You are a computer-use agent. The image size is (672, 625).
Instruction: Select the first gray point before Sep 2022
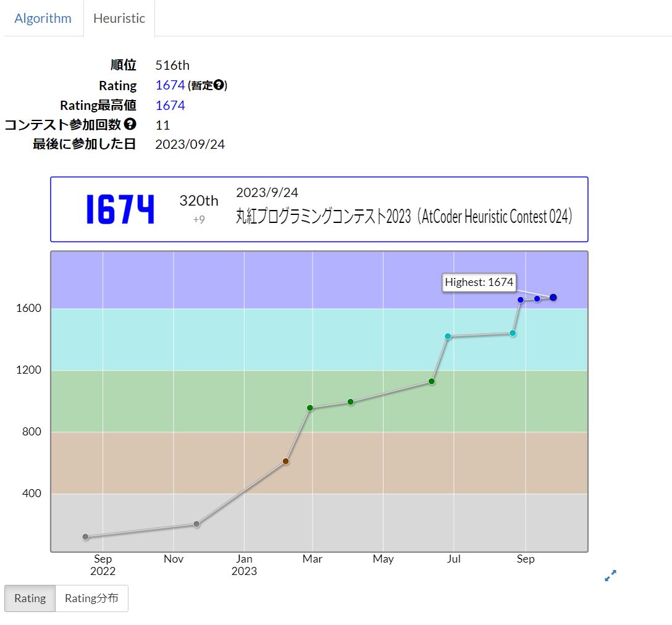(x=85, y=537)
